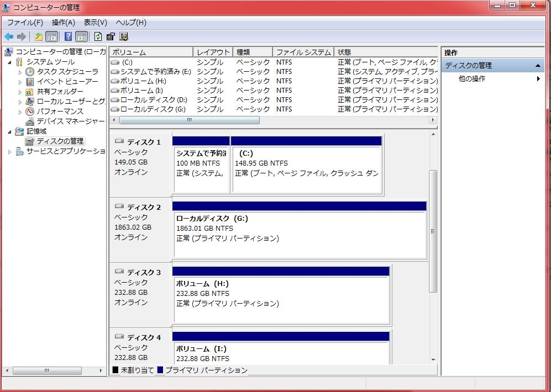Screen dimensions: 551x392
Task: Open the 操作(A) menu
Action: point(63,23)
